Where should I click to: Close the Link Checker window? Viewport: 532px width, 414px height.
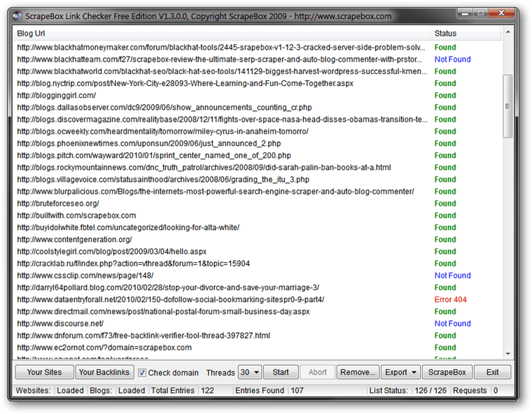pyautogui.click(x=503, y=13)
